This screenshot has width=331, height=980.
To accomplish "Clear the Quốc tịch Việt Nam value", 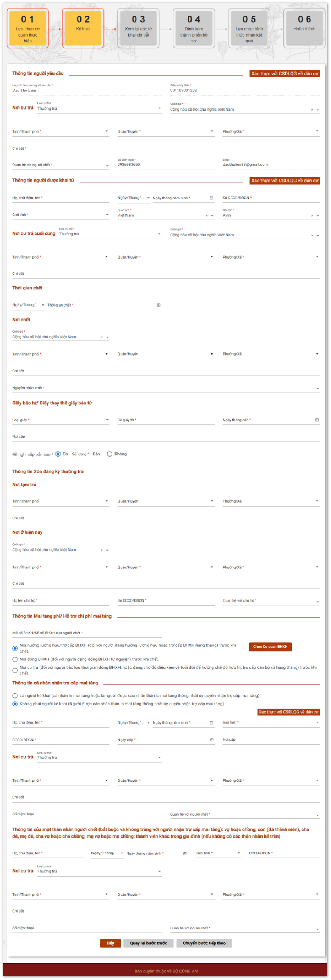I will 207,216.
